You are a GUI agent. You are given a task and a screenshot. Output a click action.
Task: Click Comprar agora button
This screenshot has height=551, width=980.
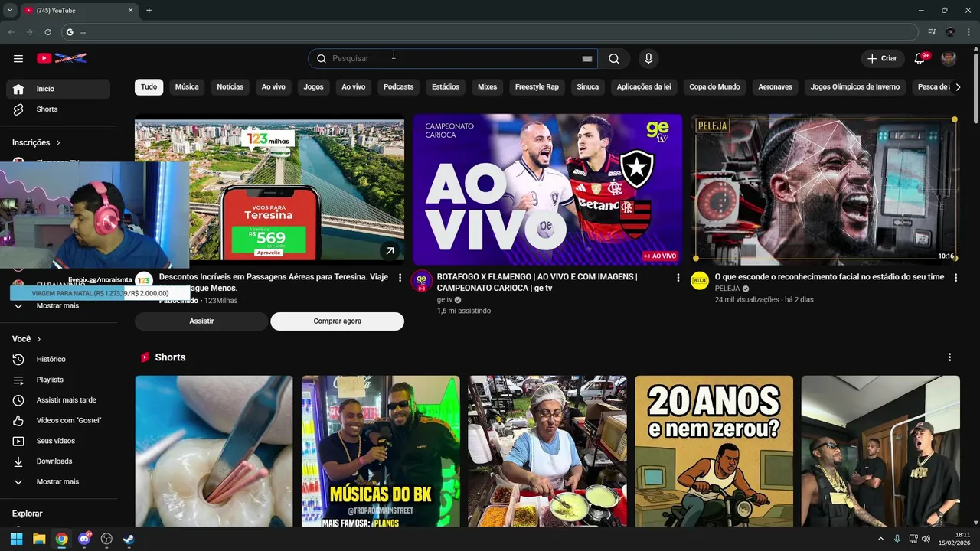[x=337, y=321]
